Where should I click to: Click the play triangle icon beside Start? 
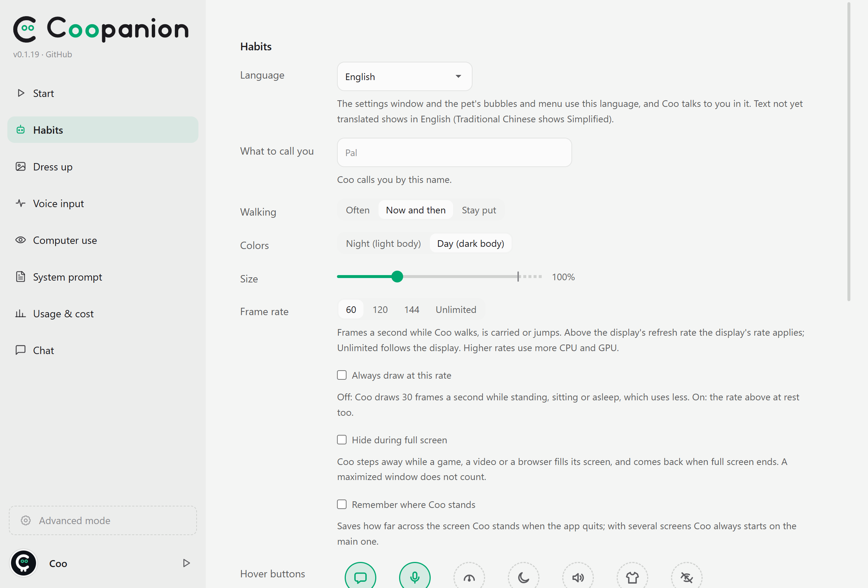(x=21, y=93)
